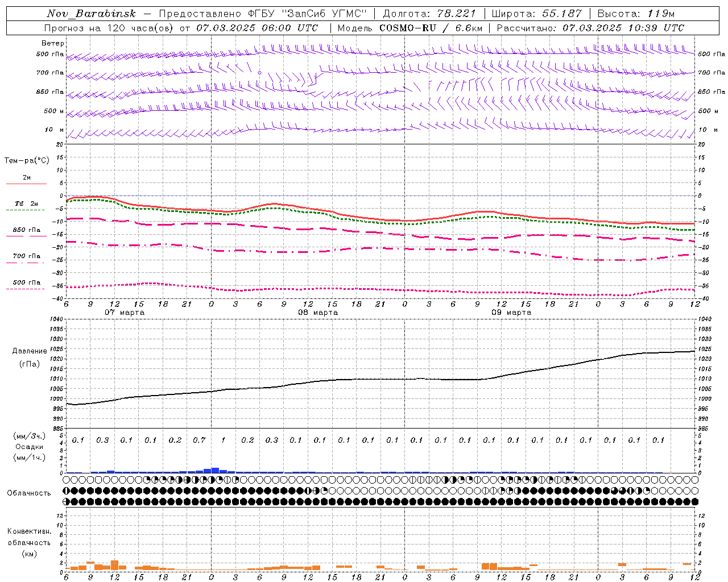Click the (мм/1ч.) hourly precipitation unit label

point(30,458)
